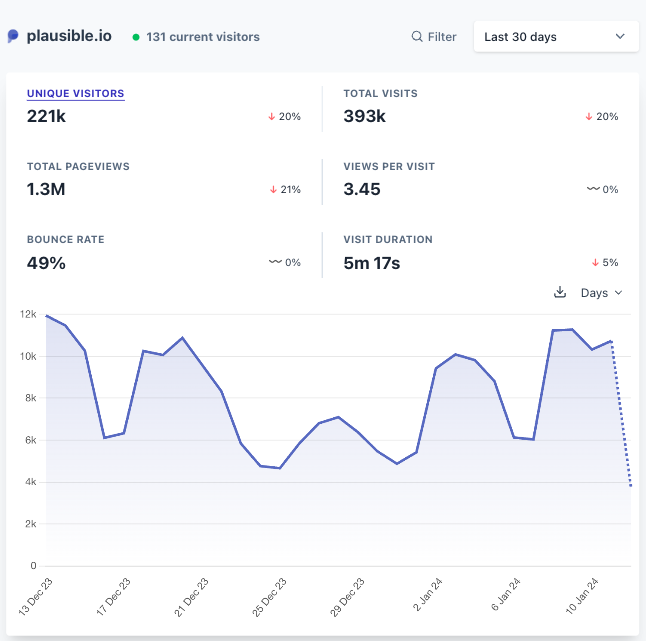Download the graph data with export icon
This screenshot has width=646, height=641.
(x=559, y=292)
